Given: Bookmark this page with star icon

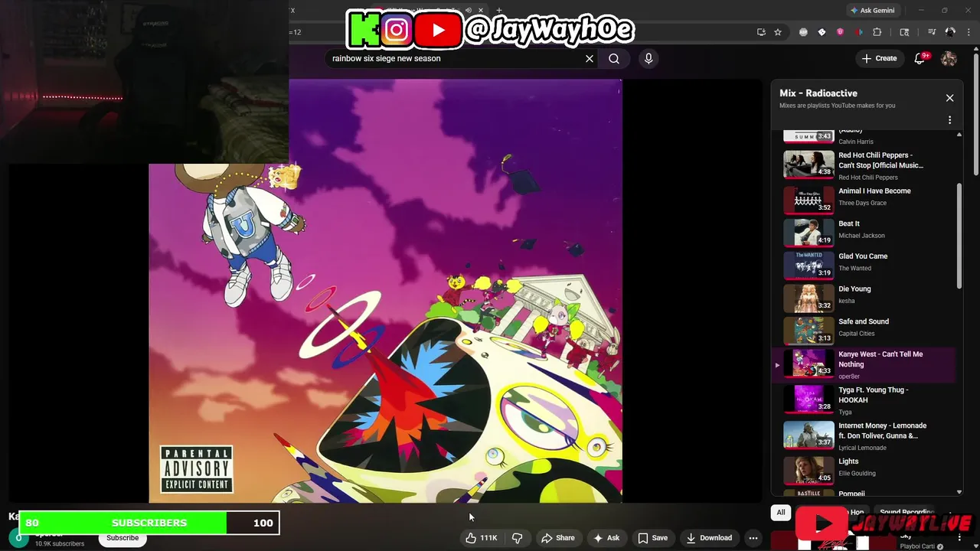Looking at the screenshot, I should pos(778,32).
